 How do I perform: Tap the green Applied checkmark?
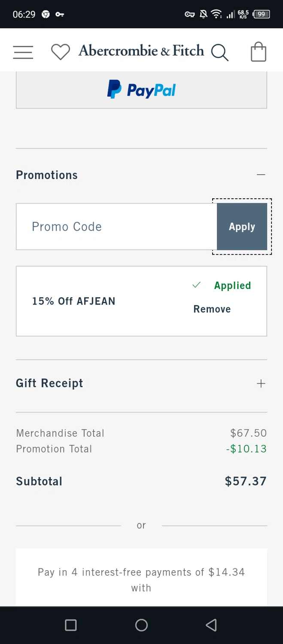[x=197, y=285]
